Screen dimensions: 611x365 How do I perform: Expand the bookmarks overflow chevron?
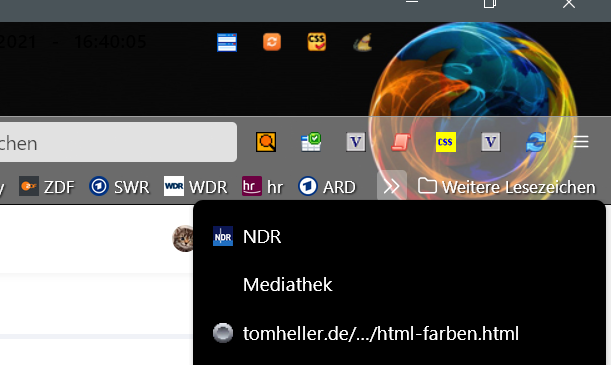point(392,187)
